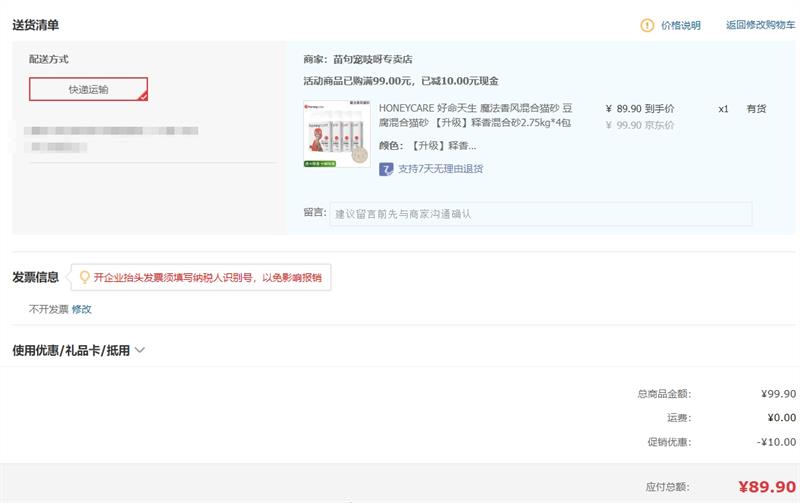
Task: Click the orange price info exclamation icon
Action: tap(647, 25)
